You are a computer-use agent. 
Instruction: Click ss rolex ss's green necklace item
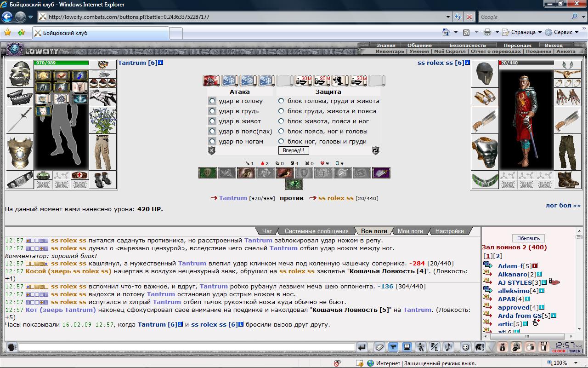[x=485, y=180]
